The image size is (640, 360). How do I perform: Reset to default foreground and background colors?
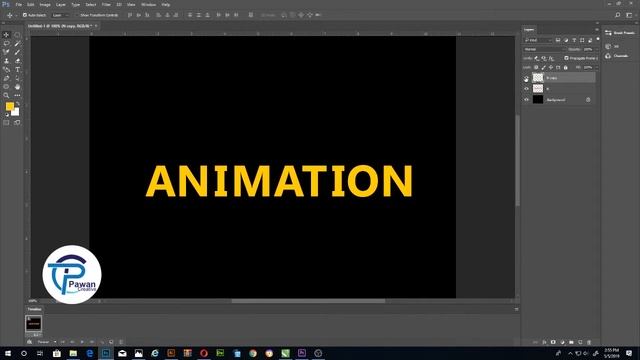[x=7, y=115]
